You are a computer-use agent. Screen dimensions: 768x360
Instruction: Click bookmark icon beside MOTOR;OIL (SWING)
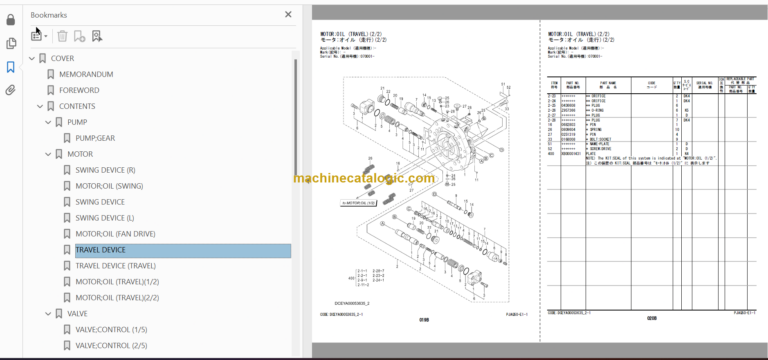click(67, 186)
